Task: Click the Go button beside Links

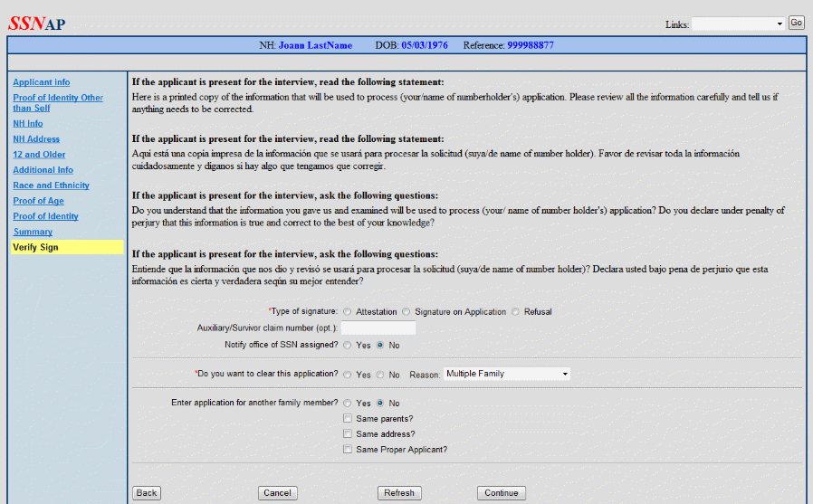Action: click(x=797, y=23)
